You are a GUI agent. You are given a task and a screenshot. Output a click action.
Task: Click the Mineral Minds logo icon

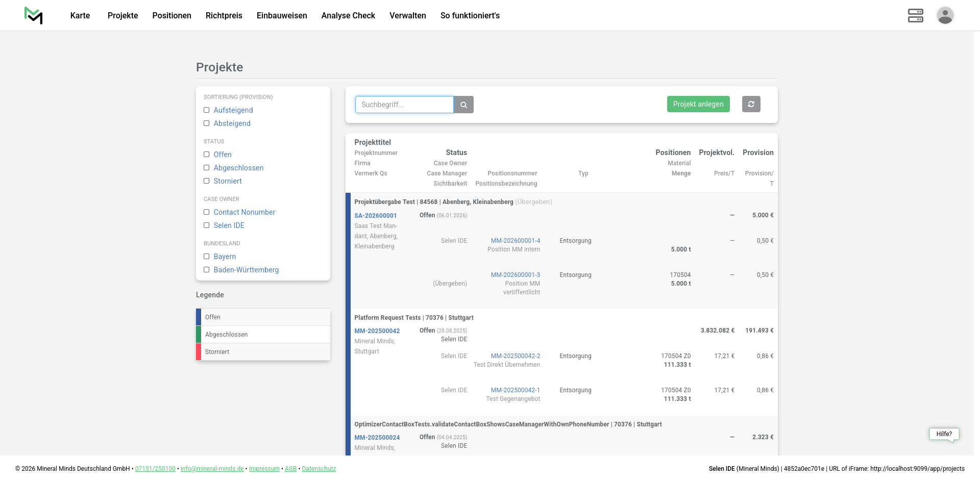click(x=34, y=15)
